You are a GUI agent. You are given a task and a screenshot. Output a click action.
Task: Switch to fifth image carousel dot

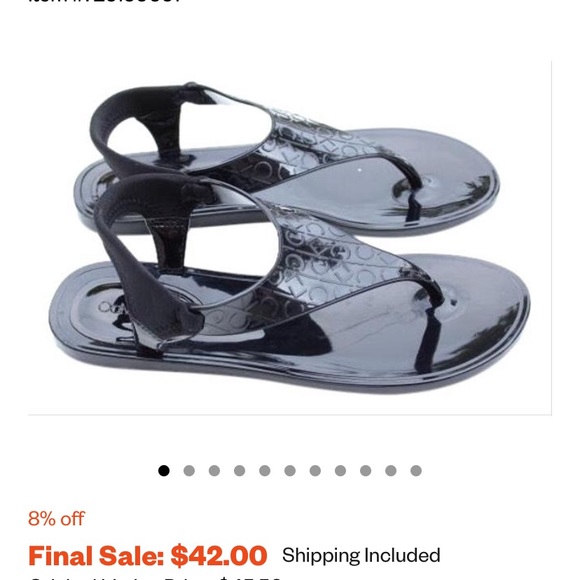(264, 471)
